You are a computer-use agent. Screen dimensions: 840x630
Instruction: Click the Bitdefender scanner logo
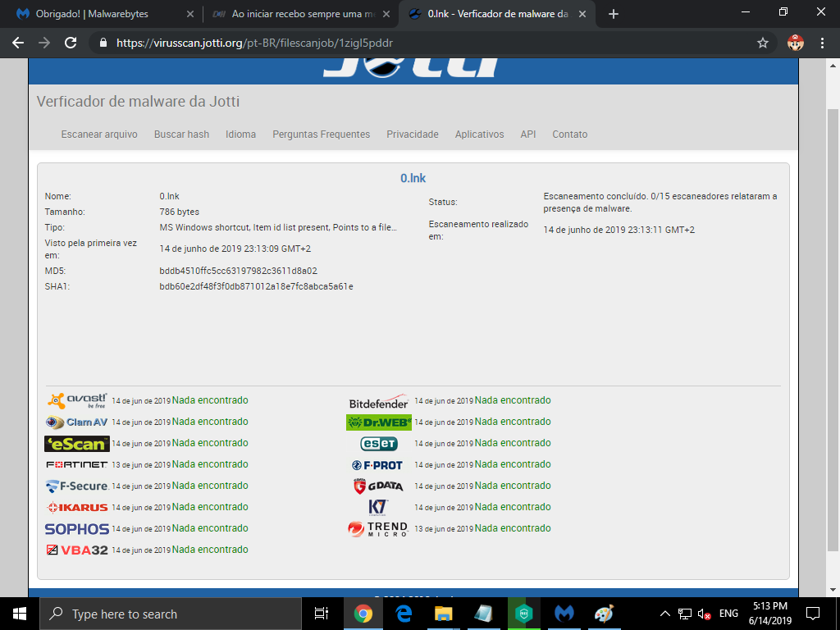pos(379,402)
